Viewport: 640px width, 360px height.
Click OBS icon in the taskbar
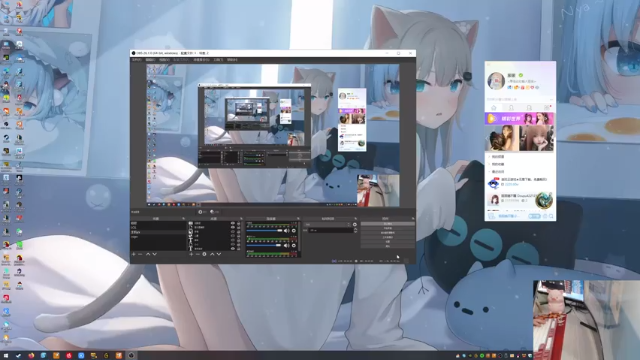(x=131, y=356)
